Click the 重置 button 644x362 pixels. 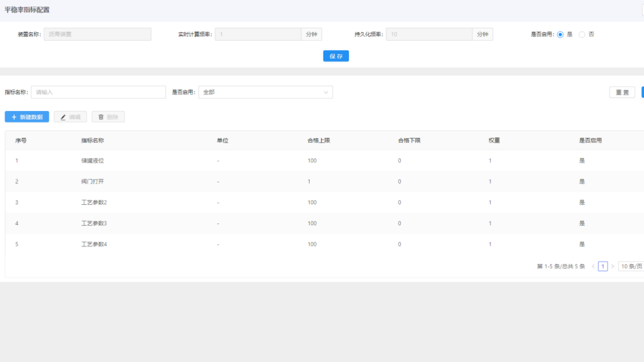point(622,92)
